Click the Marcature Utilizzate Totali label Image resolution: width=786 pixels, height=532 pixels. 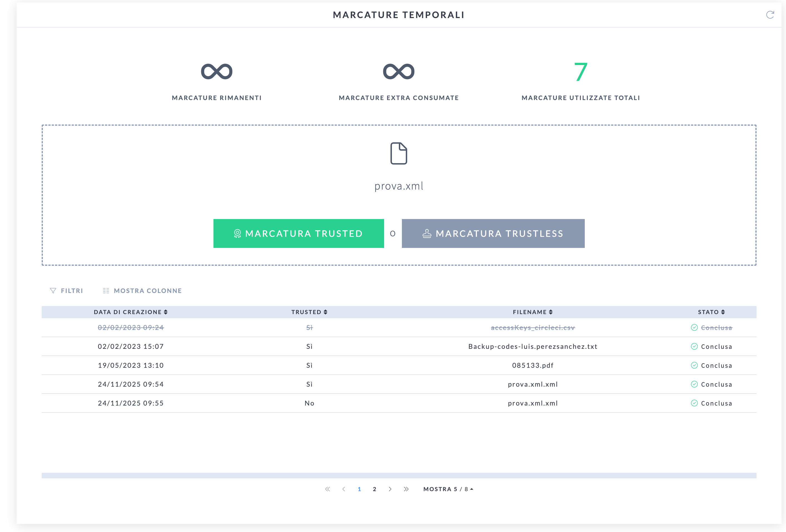[581, 98]
